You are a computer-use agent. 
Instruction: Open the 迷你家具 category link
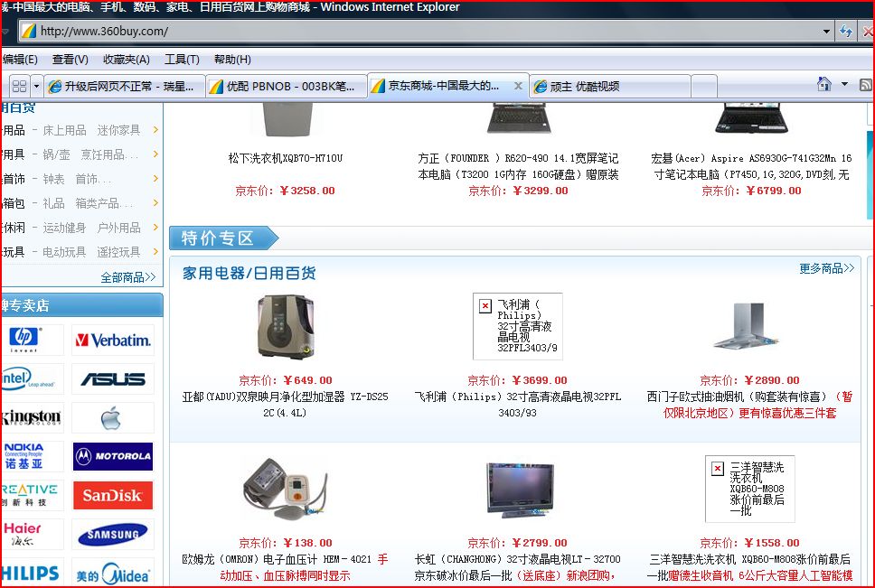coord(118,130)
